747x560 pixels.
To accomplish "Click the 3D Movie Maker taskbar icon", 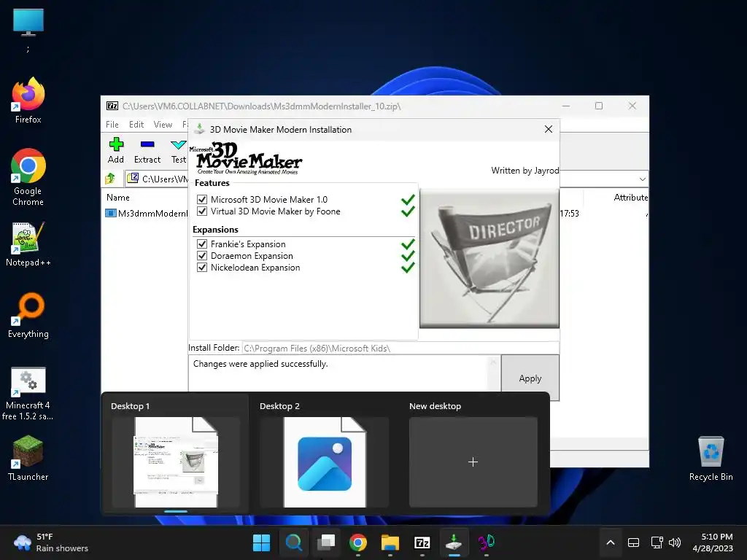I will (x=487, y=542).
